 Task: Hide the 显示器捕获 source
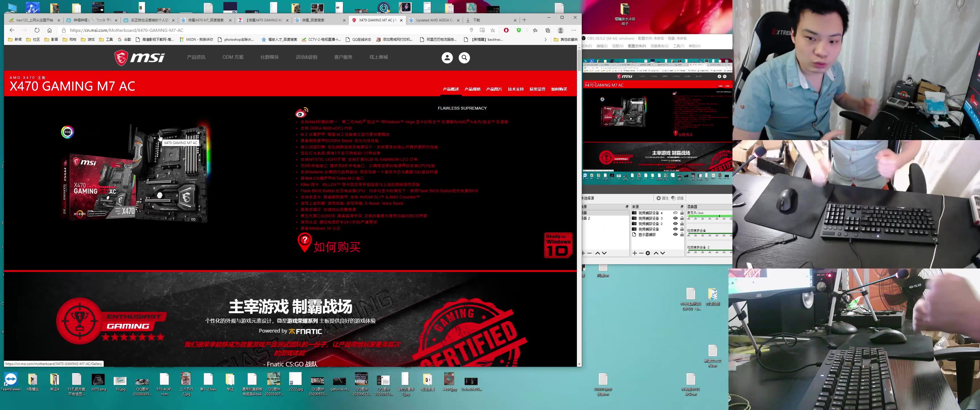(675, 235)
